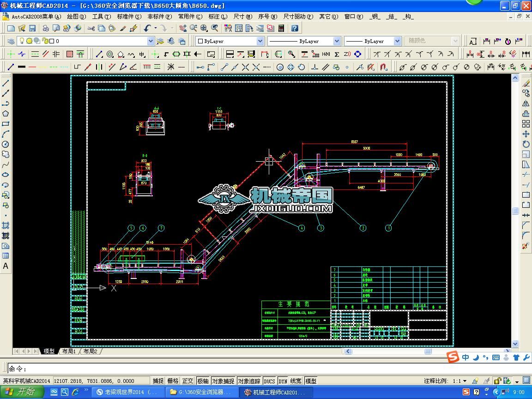The width and height of the screenshot is (532, 399).
Task: Switch to the 布局2 tab
Action: click(x=90, y=351)
